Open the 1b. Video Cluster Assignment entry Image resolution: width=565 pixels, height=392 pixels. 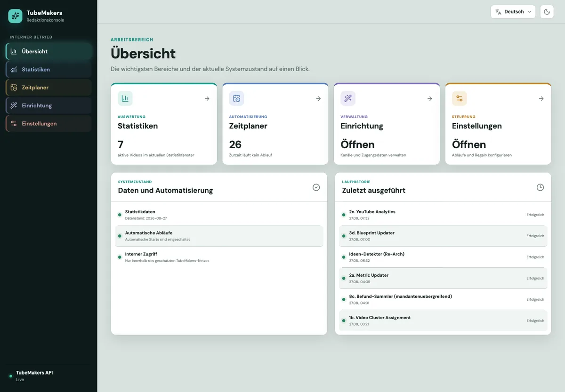[x=443, y=320]
